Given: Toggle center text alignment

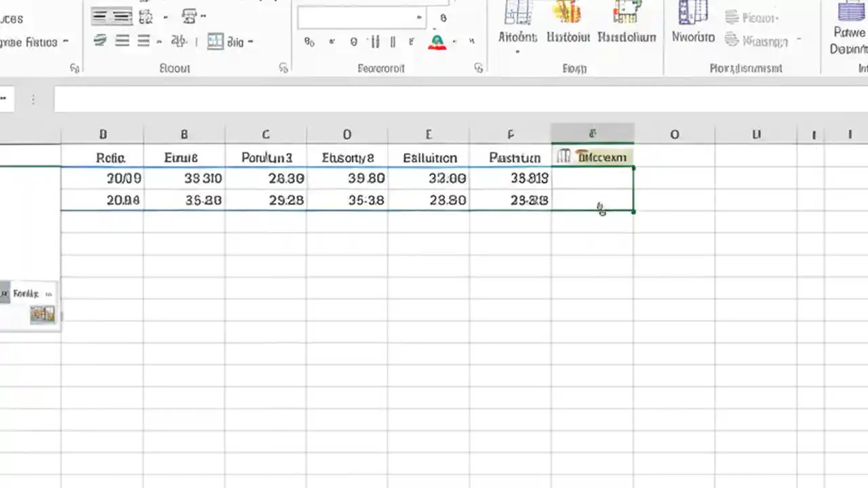Looking at the screenshot, I should point(123,41).
